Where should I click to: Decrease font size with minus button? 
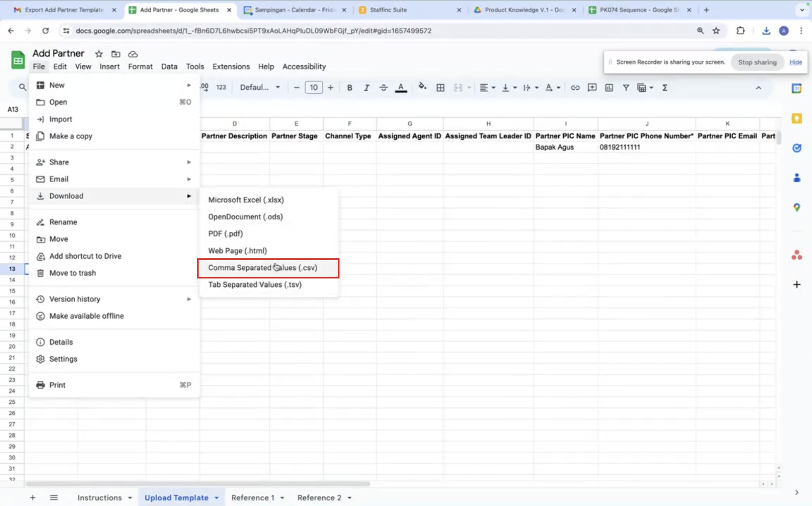[x=296, y=88]
